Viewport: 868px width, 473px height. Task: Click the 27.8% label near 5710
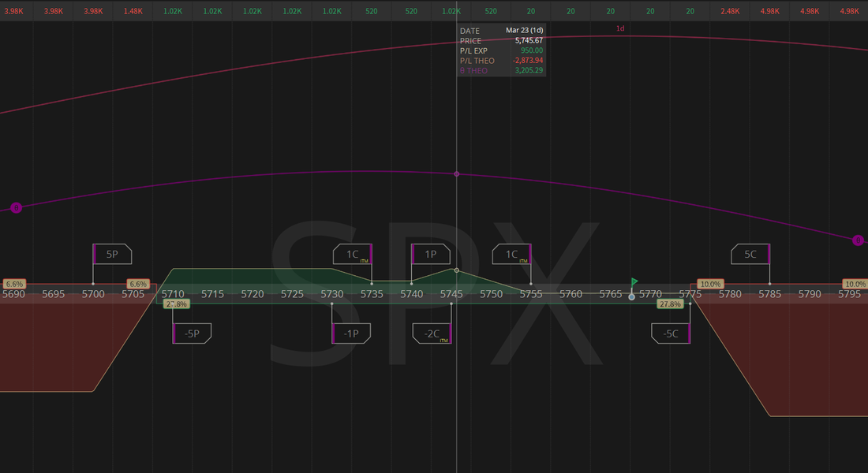click(x=177, y=304)
